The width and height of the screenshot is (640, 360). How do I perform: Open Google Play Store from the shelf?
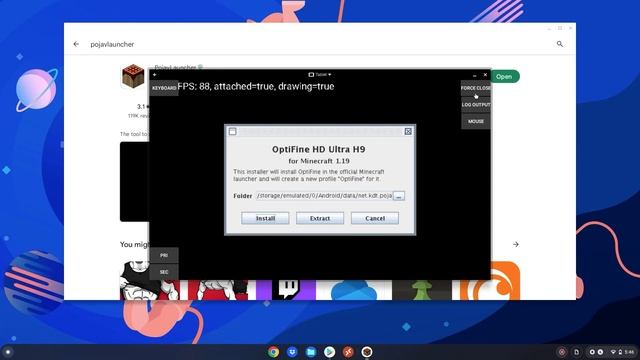click(329, 352)
